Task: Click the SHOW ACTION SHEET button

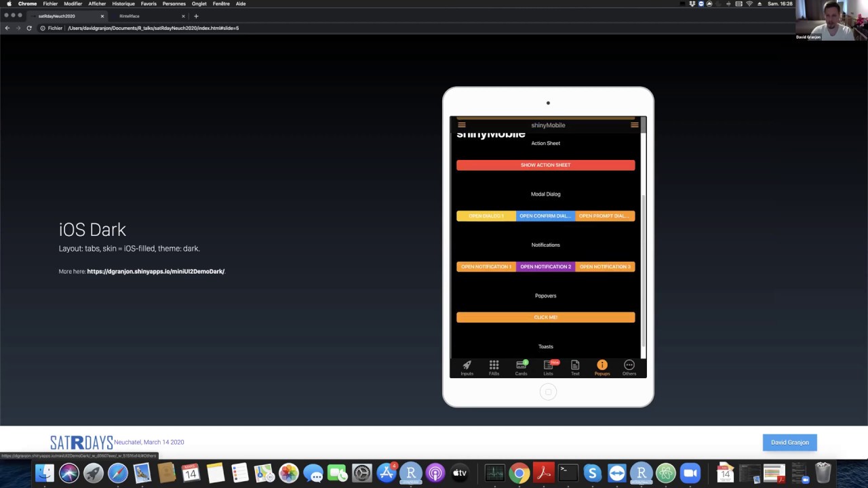Action: click(545, 165)
